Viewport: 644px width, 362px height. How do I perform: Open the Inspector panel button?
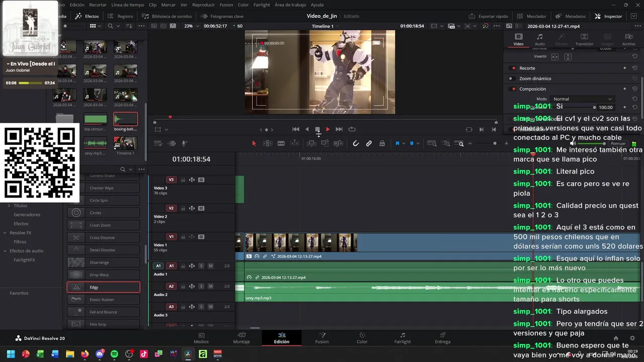[x=608, y=16]
